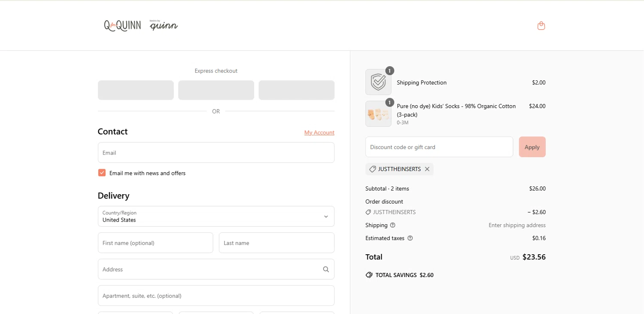Click the Address input field
644x314 pixels.
tap(216, 269)
